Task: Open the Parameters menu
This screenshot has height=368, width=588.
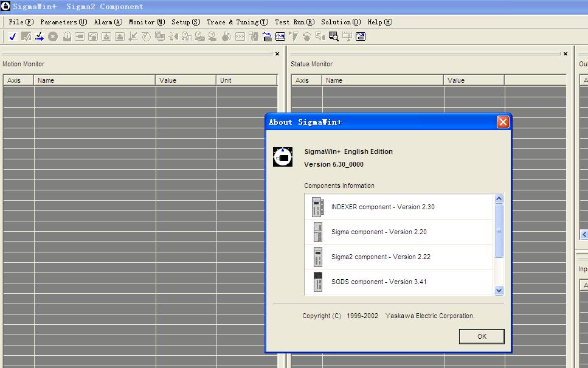Action: coord(63,22)
